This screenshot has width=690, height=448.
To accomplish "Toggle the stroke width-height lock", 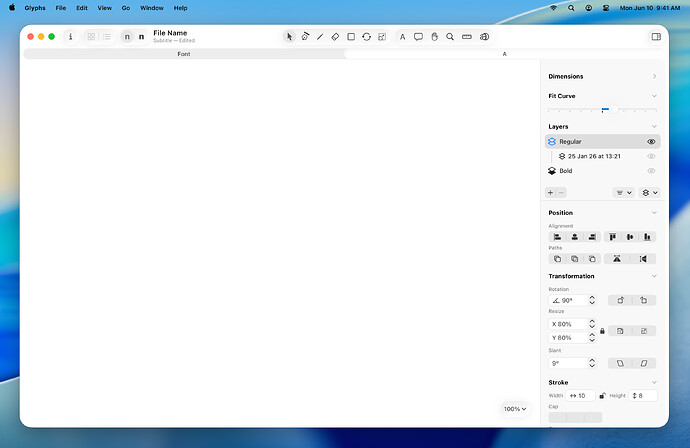I will pos(602,396).
